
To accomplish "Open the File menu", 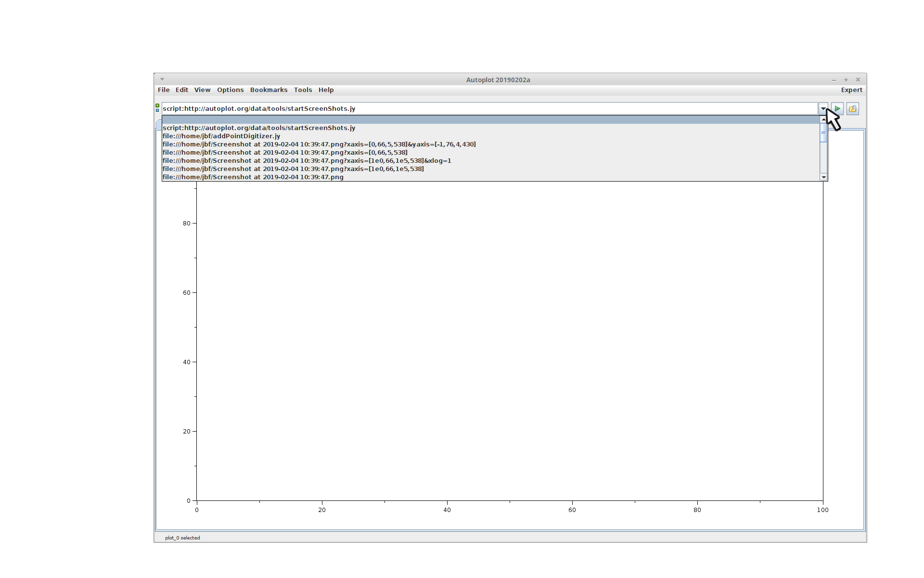I will 164,90.
